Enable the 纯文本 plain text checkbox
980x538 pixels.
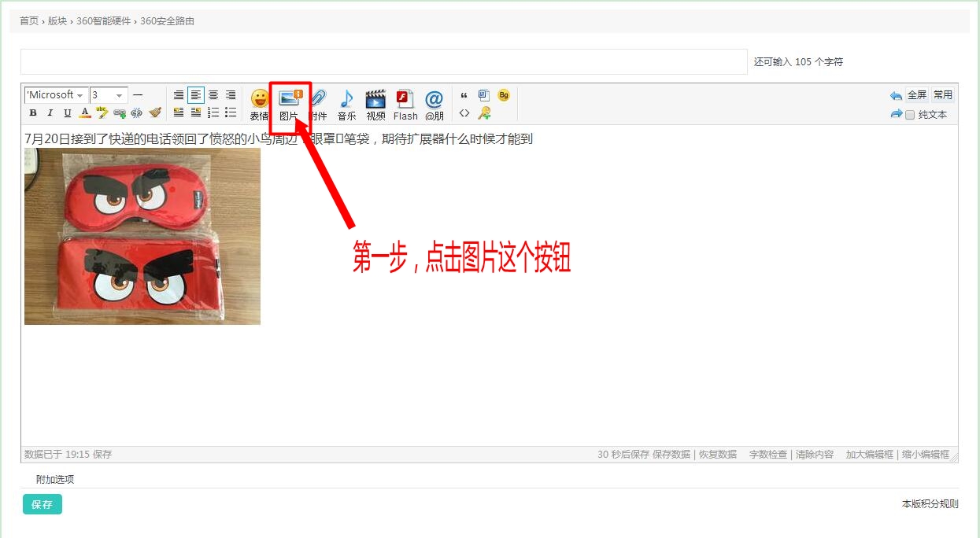pyautogui.click(x=910, y=115)
